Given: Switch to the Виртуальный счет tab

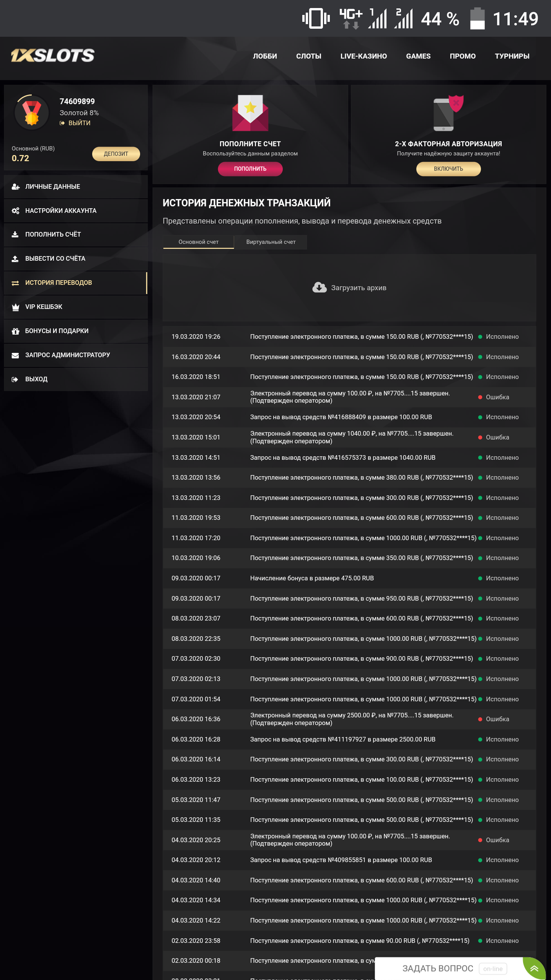Looking at the screenshot, I should click(x=271, y=242).
